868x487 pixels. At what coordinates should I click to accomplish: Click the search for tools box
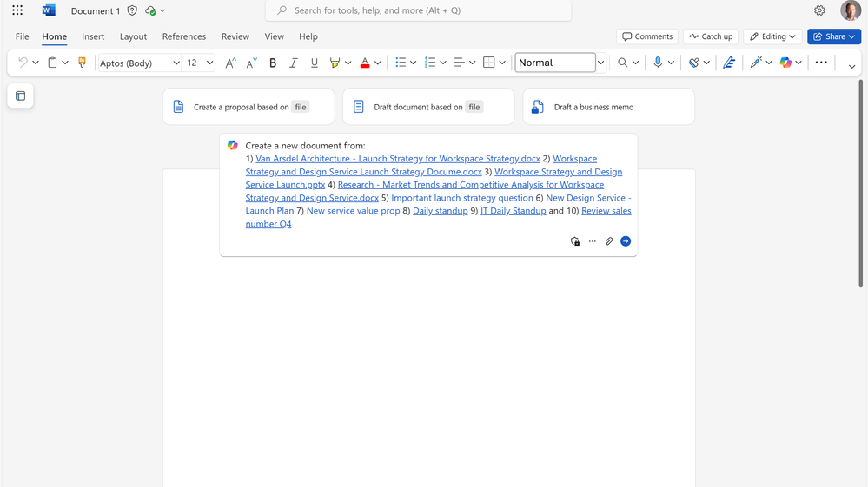coord(418,10)
